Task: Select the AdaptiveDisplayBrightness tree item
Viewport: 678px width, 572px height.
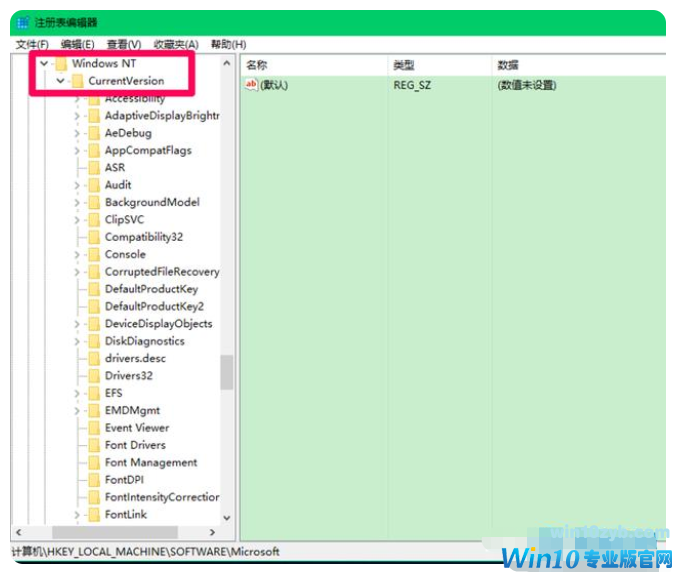Action: coord(162,116)
